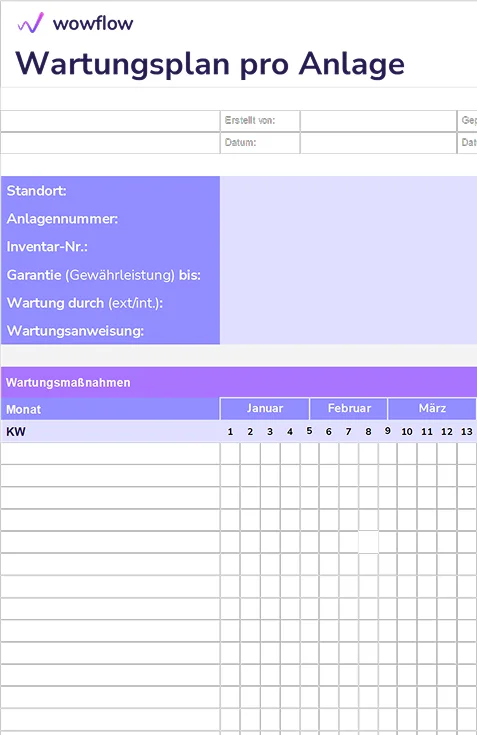Viewport: 477px width, 735px height.
Task: Click the Garantie (Gewährleistung) bis label
Action: pos(104,275)
